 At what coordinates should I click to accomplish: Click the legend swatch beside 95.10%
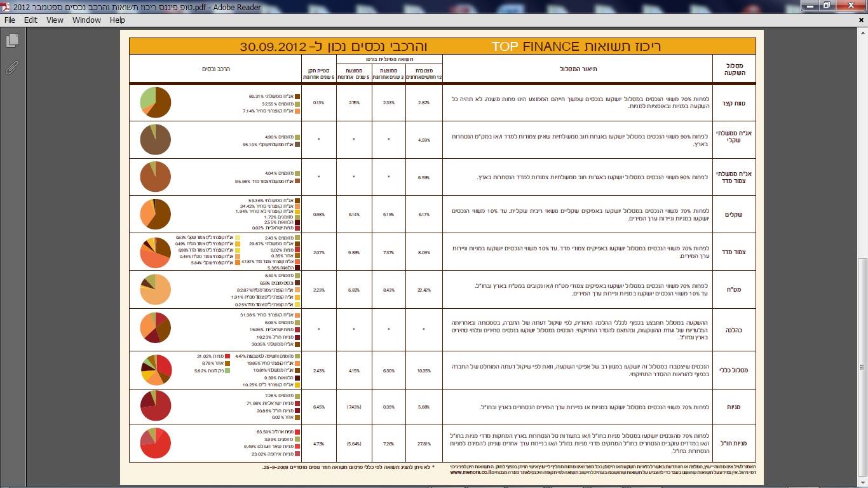[297, 144]
